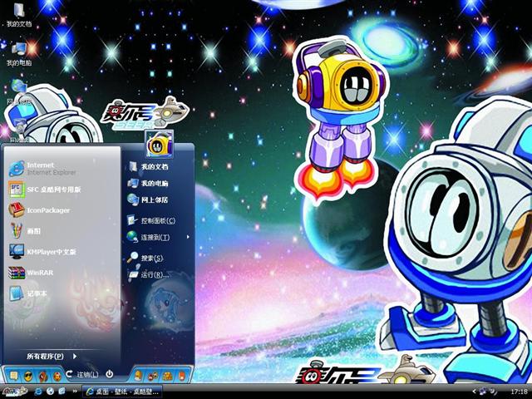Expand hidden system tray icons arrow
532x399 pixels.
(475, 392)
